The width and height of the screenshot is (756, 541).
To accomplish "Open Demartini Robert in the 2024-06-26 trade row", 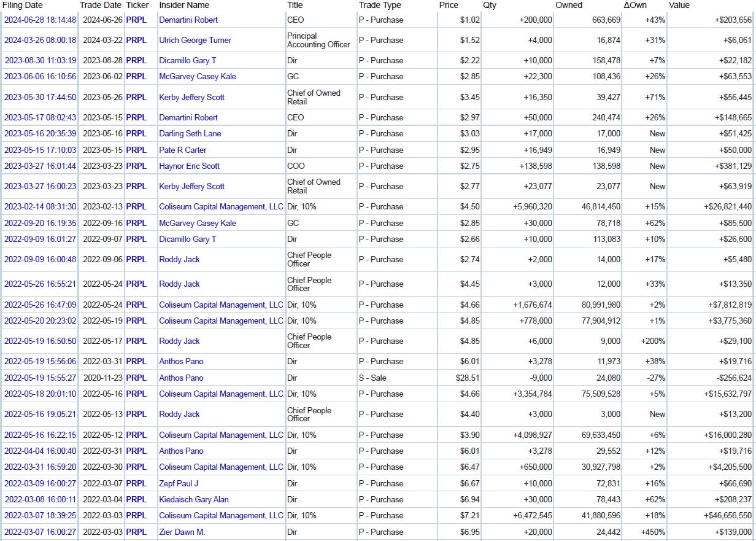I will [x=188, y=20].
